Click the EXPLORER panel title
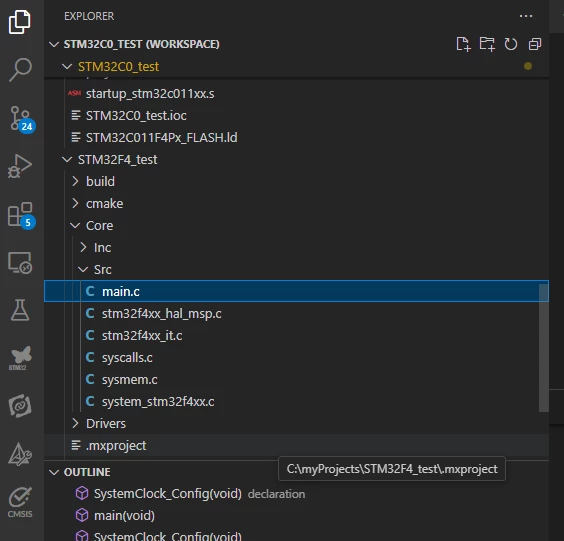The image size is (564, 541). pos(89,16)
